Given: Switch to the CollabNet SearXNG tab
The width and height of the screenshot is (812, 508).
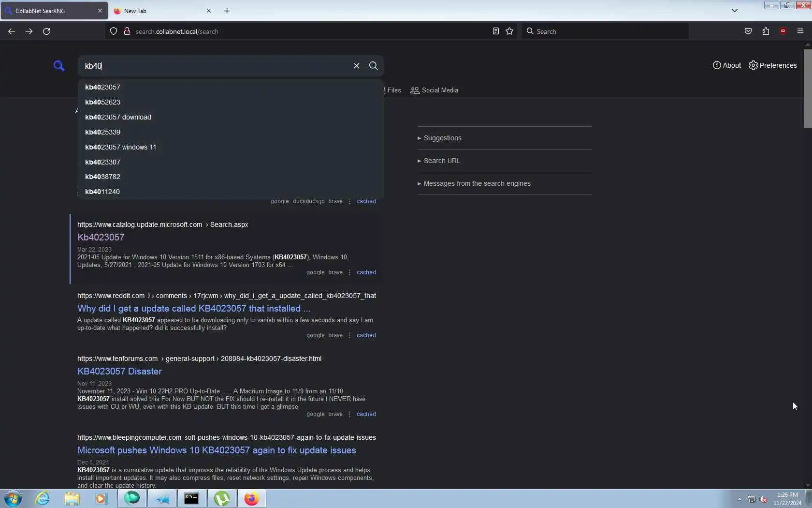Looking at the screenshot, I should (54, 11).
